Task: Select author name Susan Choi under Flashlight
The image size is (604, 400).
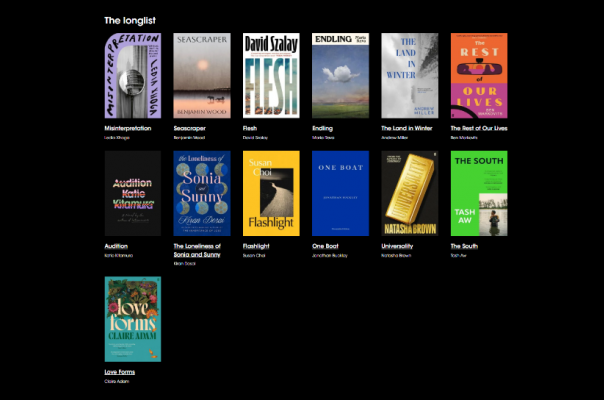Action: 254,255
